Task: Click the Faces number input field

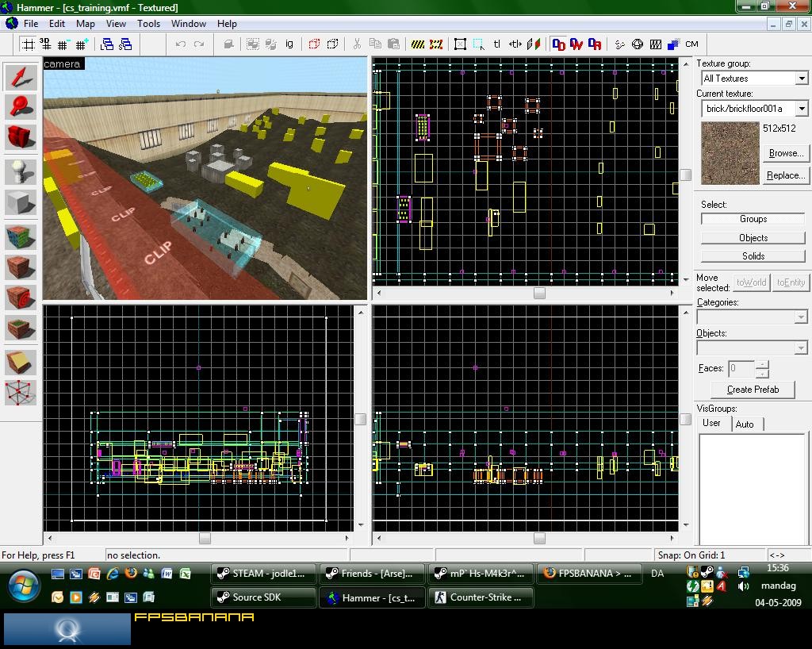Action: tap(741, 369)
